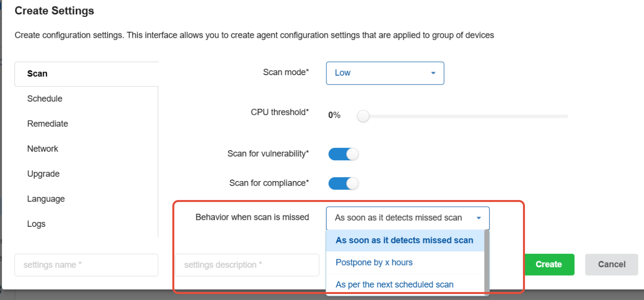Disable the Scan for vulnerability toggle
Viewport: 644px width, 300px height.
coord(343,154)
